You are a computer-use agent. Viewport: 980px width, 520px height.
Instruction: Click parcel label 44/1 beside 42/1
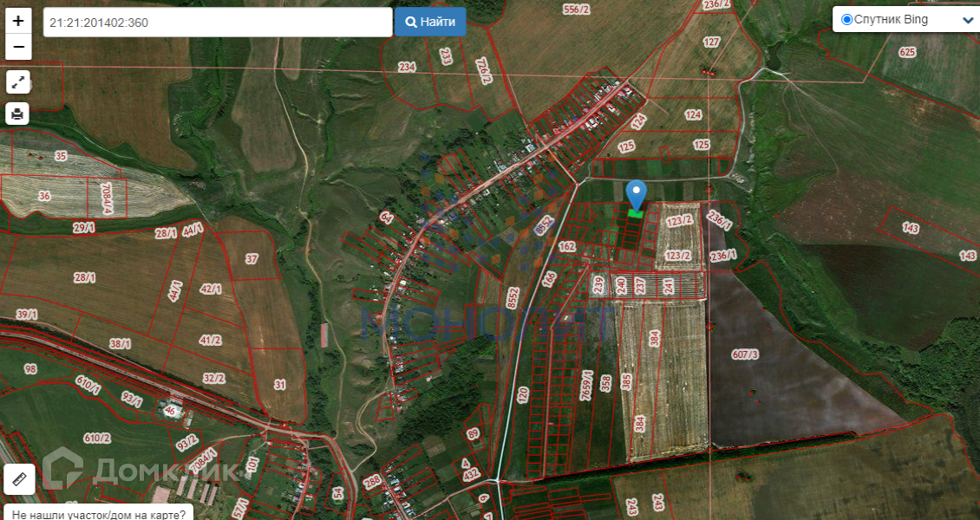coord(176,291)
